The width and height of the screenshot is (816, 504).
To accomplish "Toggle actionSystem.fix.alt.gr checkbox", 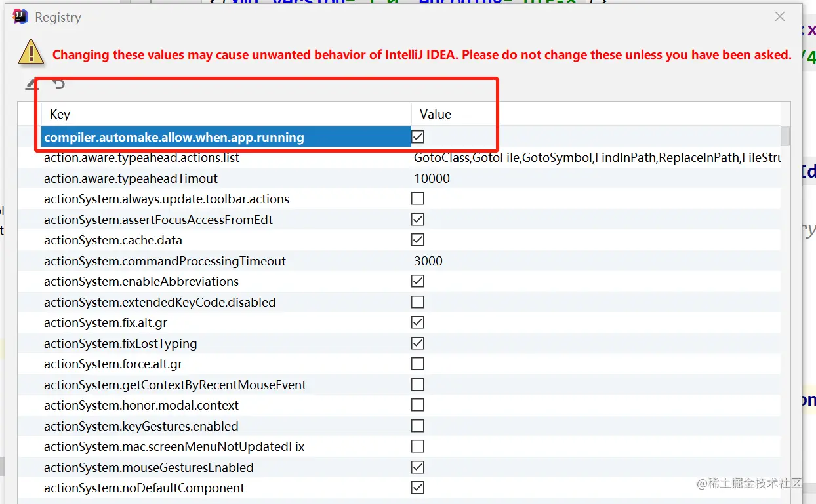I will tap(418, 322).
